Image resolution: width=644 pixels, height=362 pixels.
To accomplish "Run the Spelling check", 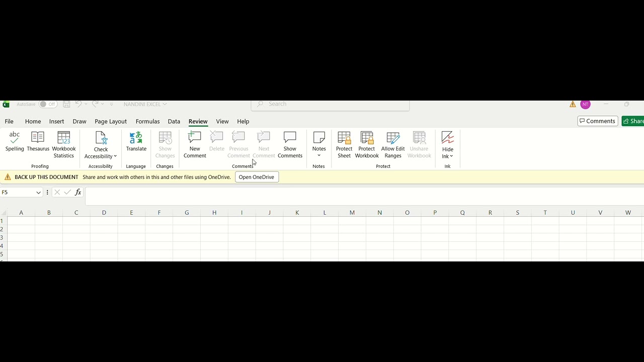I will click(15, 142).
